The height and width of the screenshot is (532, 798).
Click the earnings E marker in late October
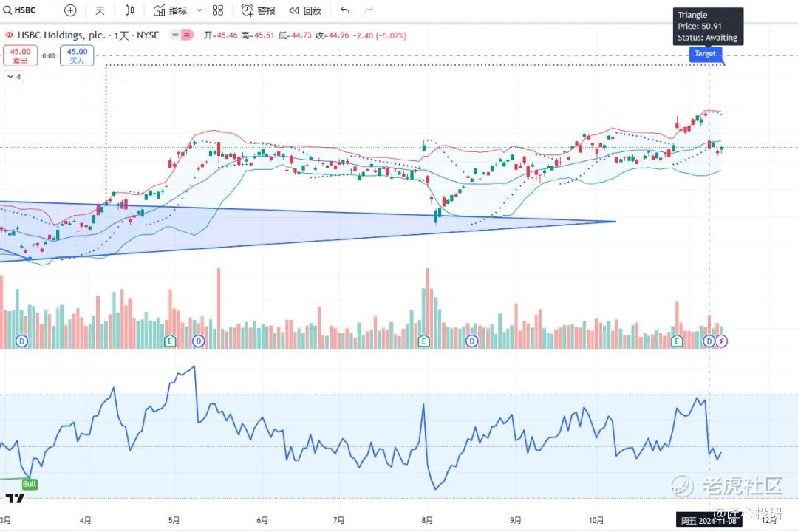click(677, 341)
